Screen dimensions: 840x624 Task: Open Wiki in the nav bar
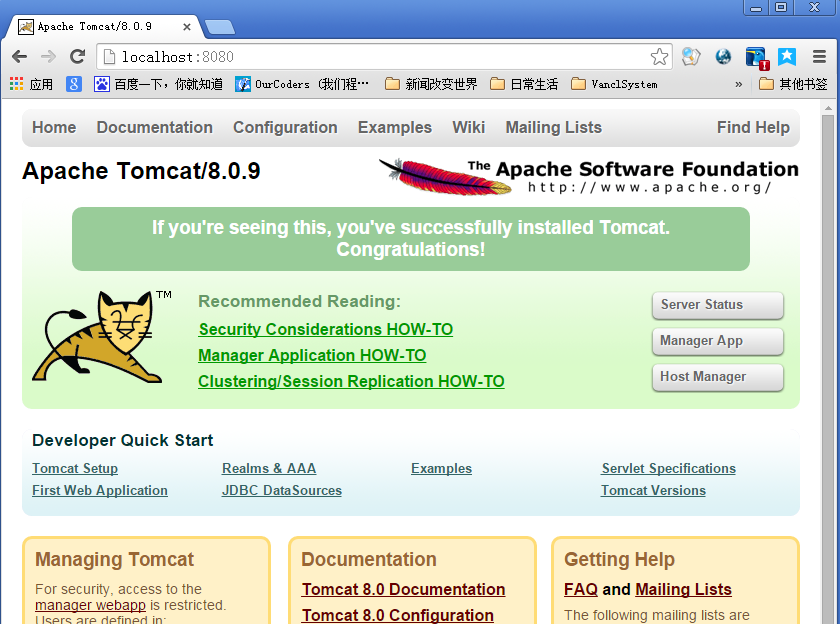(x=469, y=127)
